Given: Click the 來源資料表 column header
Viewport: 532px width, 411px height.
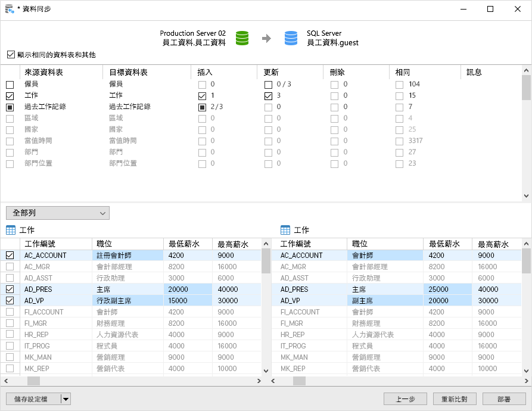Looking at the screenshot, I should (x=61, y=72).
